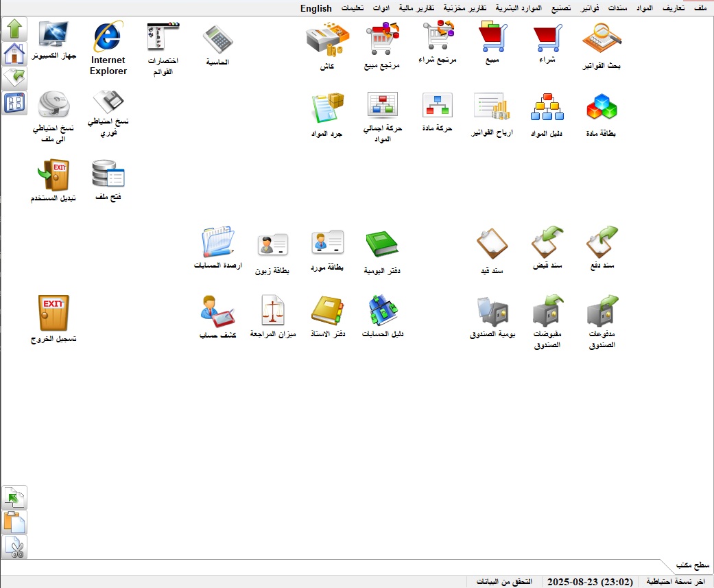
Task: Open the المواد menu
Action: (644, 8)
